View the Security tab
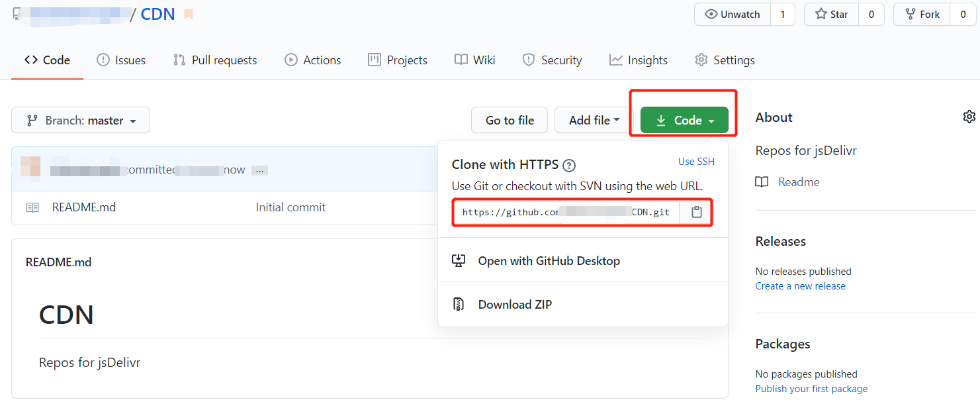 [552, 60]
